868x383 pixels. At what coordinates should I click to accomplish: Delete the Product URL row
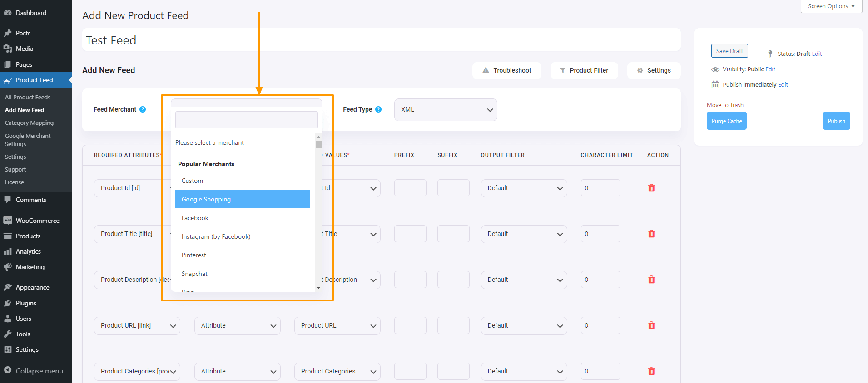tap(651, 325)
